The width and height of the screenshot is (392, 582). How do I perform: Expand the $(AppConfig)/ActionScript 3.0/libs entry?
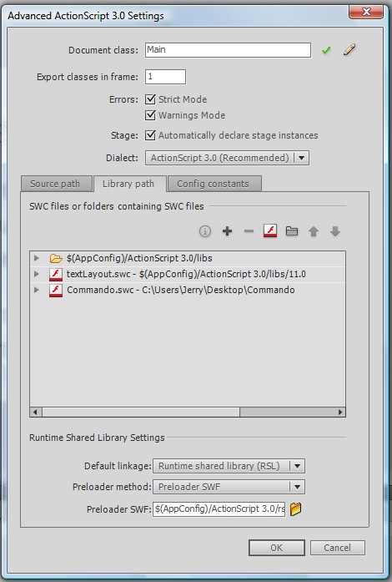(x=37, y=258)
